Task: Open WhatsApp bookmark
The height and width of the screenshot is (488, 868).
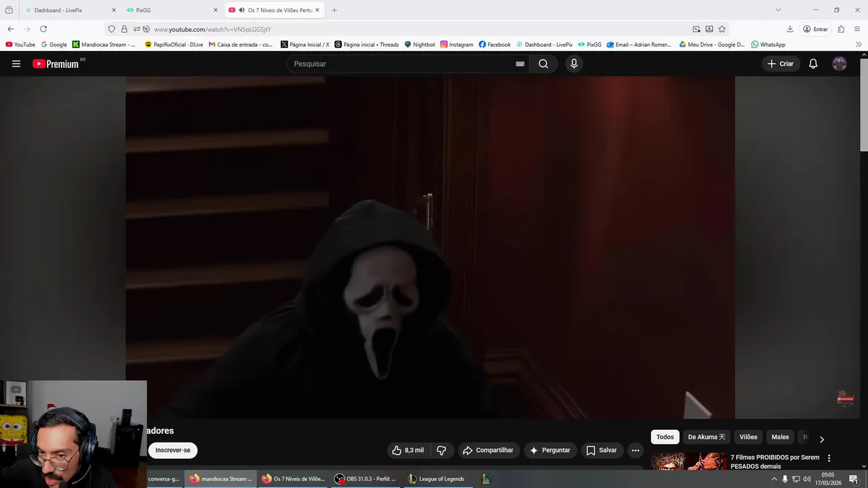Action: click(768, 45)
